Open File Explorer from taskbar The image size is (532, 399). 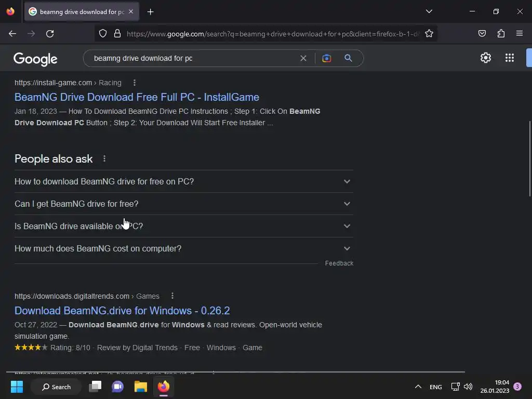pos(140,387)
